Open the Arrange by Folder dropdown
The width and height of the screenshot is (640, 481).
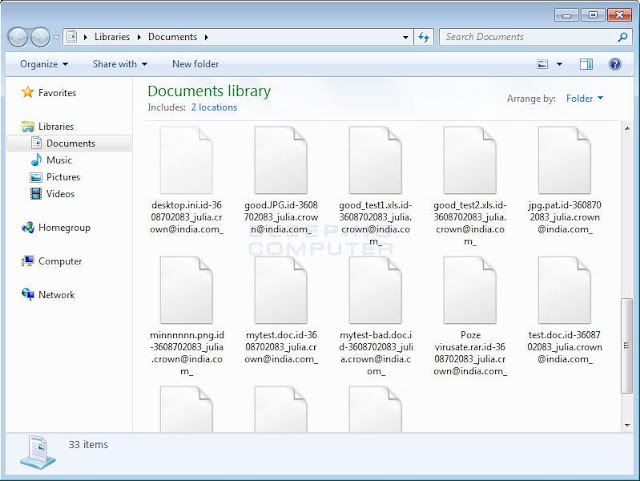[x=584, y=98]
